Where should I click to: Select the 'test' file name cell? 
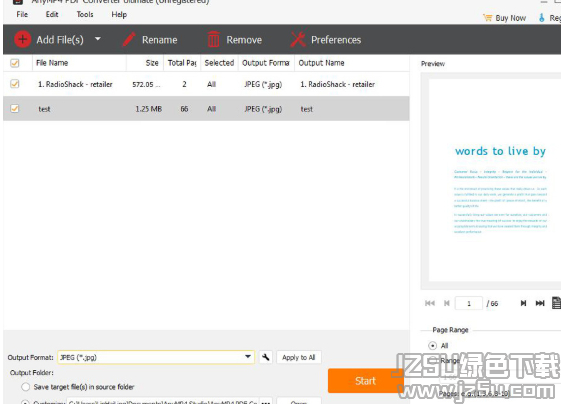pyautogui.click(x=44, y=109)
